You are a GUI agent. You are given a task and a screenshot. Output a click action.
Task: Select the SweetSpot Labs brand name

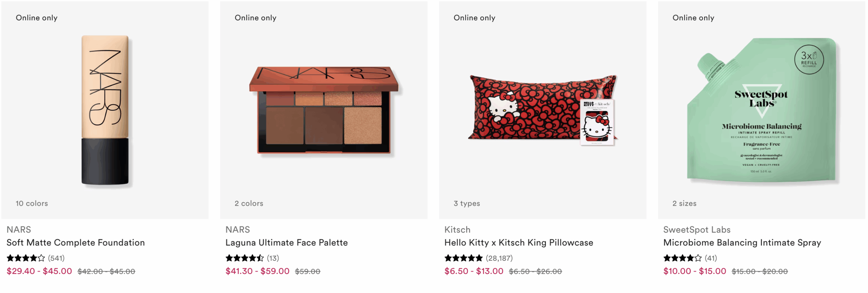click(697, 230)
